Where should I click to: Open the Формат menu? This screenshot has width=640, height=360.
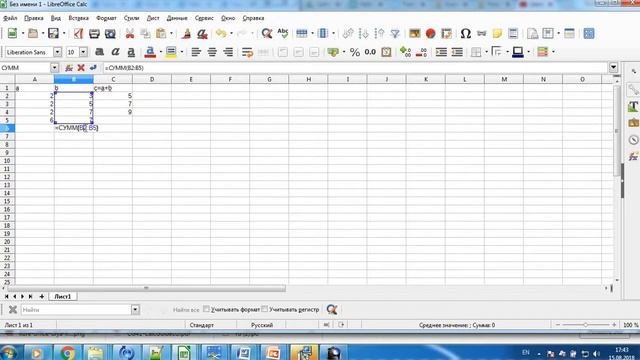click(106, 18)
